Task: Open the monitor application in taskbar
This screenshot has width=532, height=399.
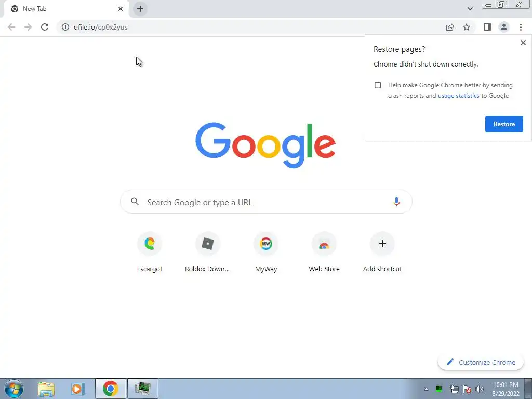Action: (143, 389)
